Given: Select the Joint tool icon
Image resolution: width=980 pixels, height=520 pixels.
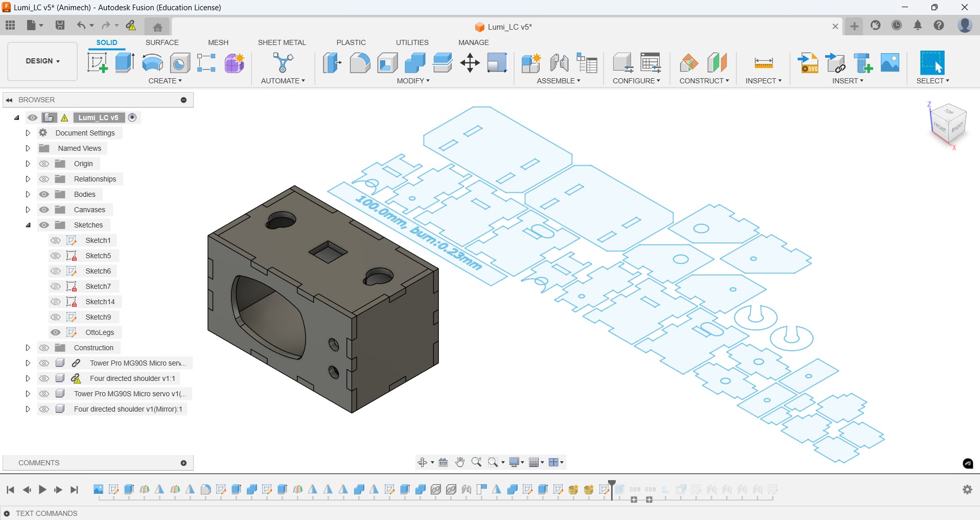Looking at the screenshot, I should point(559,63).
